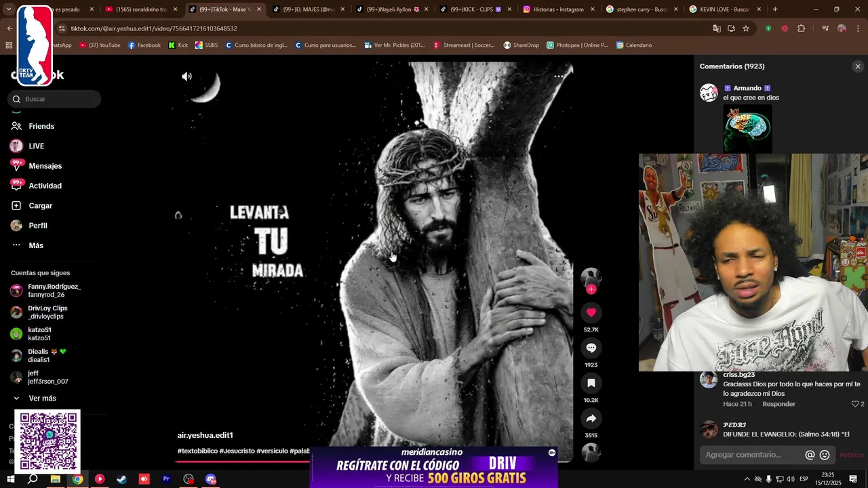868x488 pixels.
Task: Open comments via the speech bubble icon
Action: pyautogui.click(x=591, y=348)
